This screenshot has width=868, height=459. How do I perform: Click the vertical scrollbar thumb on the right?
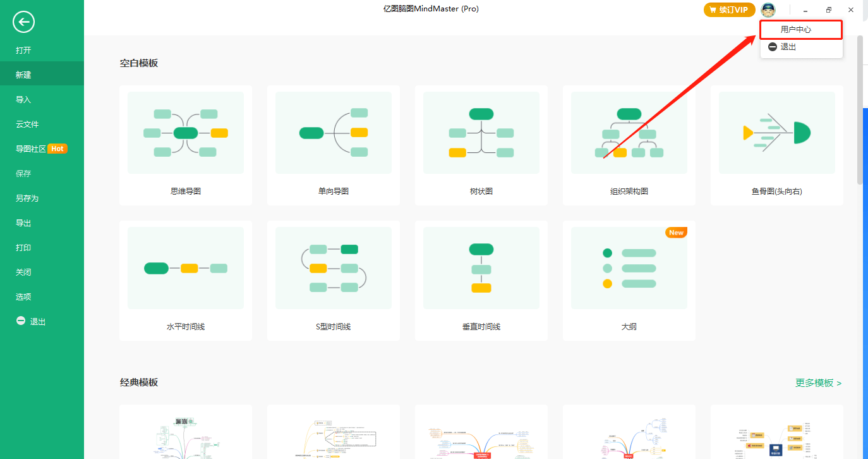[860, 110]
